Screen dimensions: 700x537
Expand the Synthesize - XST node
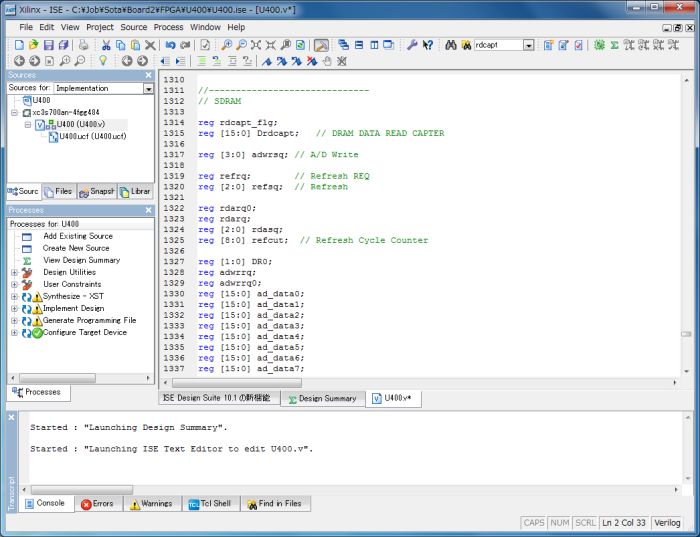coord(14,296)
